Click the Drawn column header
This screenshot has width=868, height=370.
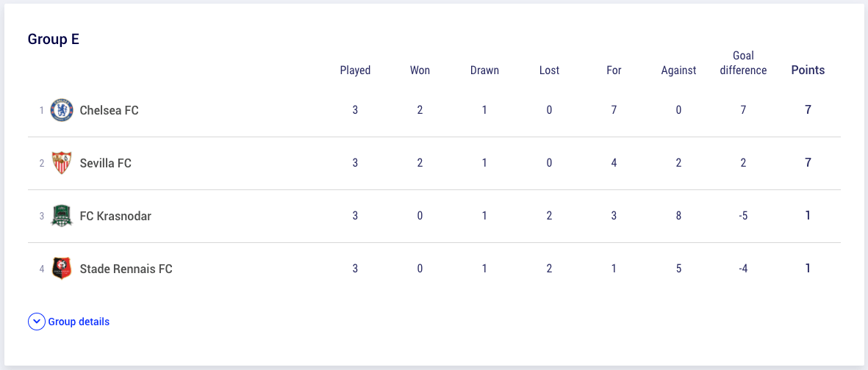(x=484, y=70)
